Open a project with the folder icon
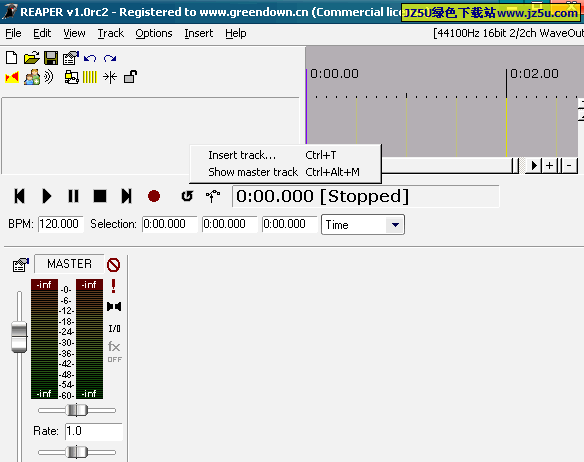Image resolution: width=584 pixels, height=462 pixels. point(31,58)
